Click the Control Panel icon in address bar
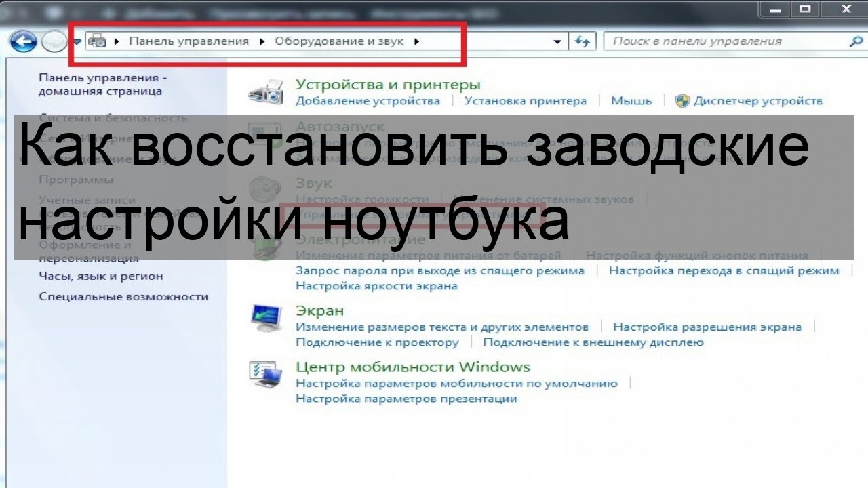Viewport: 868px width, 488px height. point(98,41)
